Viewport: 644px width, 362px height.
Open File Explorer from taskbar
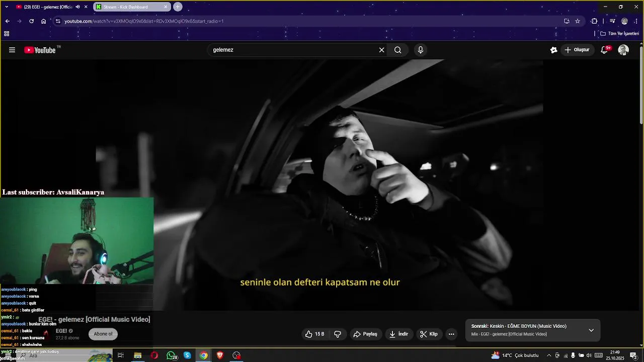pos(137,355)
